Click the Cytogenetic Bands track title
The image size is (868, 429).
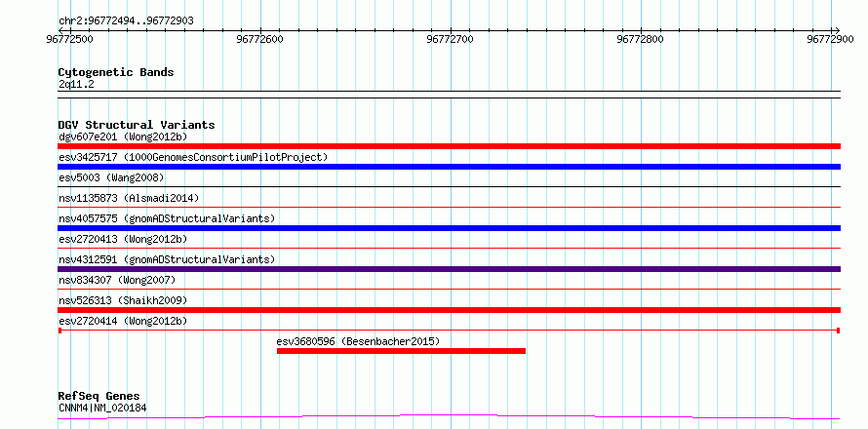[116, 72]
